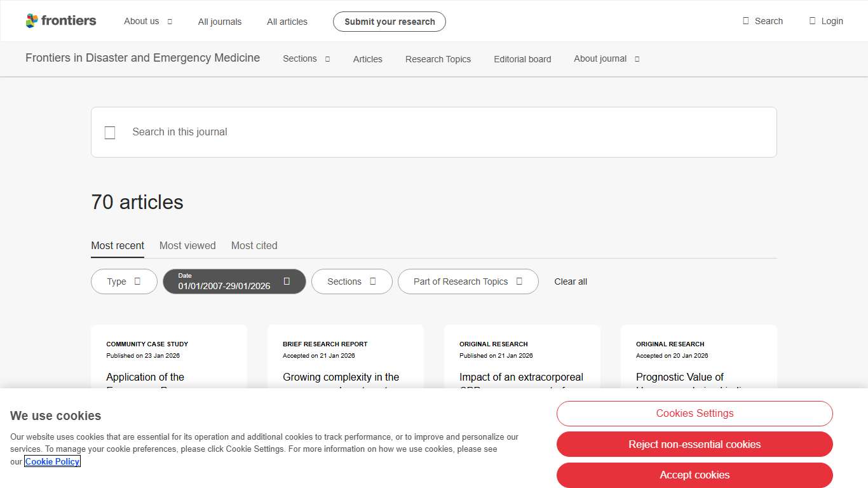Click the About us chevron icon
868x488 pixels.
170,22
